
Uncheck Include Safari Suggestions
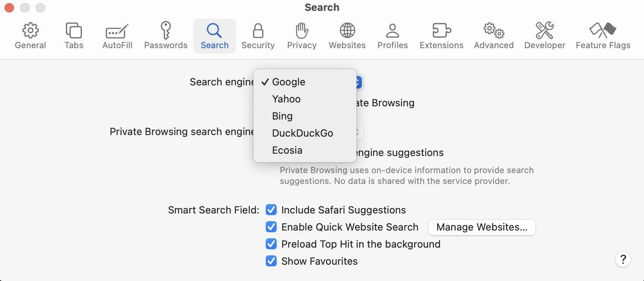(x=271, y=210)
